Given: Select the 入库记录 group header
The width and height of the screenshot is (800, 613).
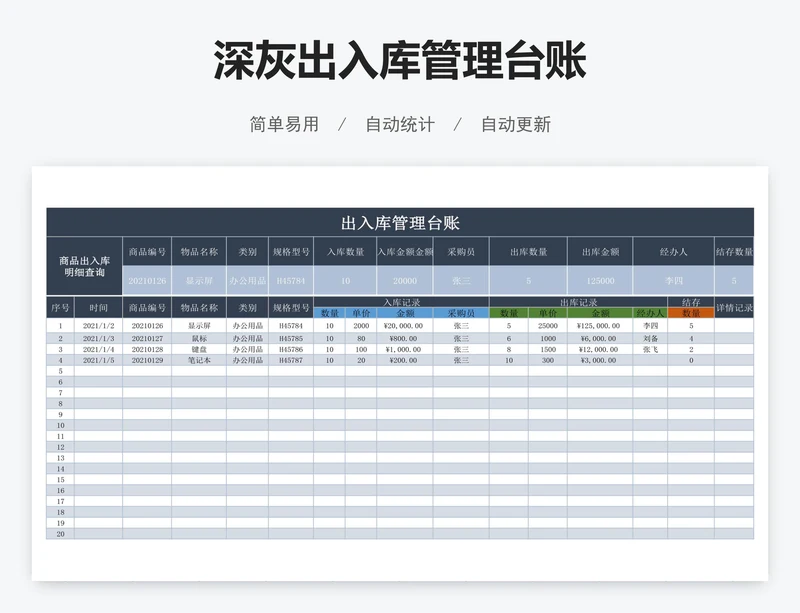Looking at the screenshot, I should [x=402, y=302].
